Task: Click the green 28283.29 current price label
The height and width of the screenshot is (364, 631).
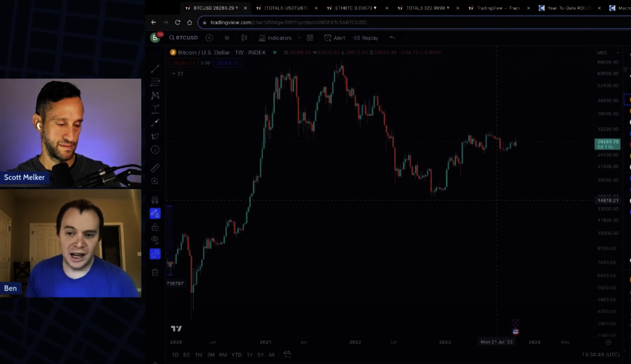Action: click(x=608, y=144)
